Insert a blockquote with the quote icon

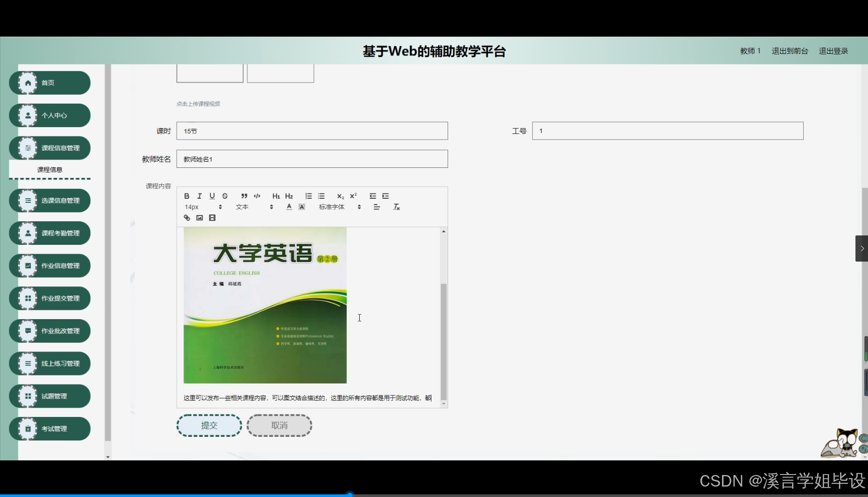[244, 196]
